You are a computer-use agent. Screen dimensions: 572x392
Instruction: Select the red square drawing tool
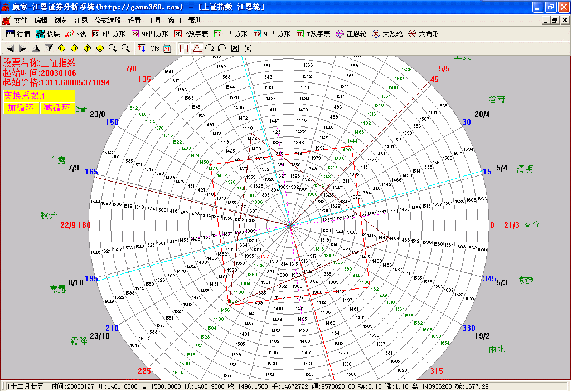pyautogui.click(x=184, y=48)
